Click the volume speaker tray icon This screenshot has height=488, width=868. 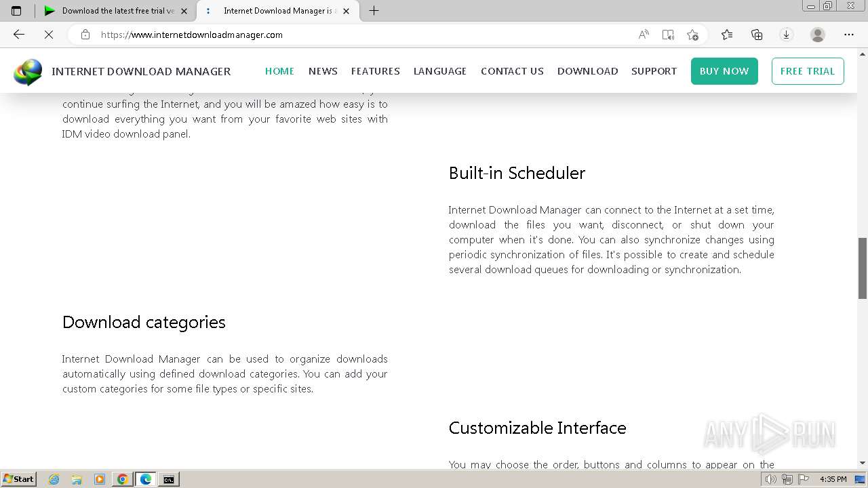click(771, 479)
